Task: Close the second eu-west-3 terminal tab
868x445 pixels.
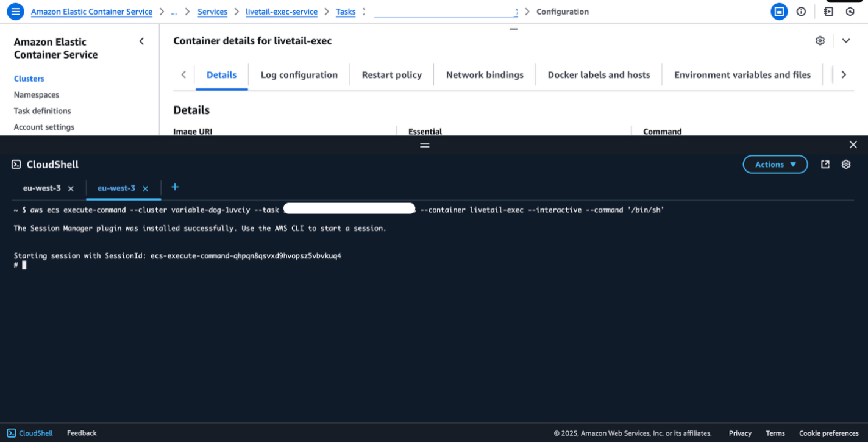Action: [144, 188]
